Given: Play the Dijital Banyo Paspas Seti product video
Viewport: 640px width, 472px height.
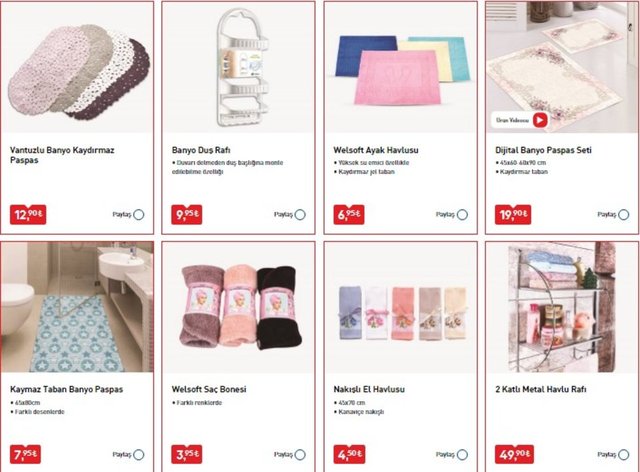Looking at the screenshot, I should tap(540, 120).
